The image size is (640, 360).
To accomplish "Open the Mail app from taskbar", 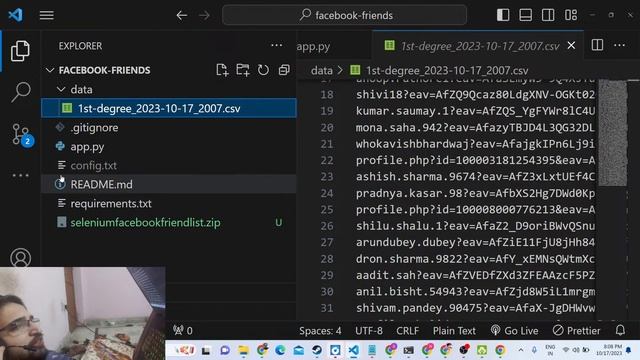I will point(298,350).
